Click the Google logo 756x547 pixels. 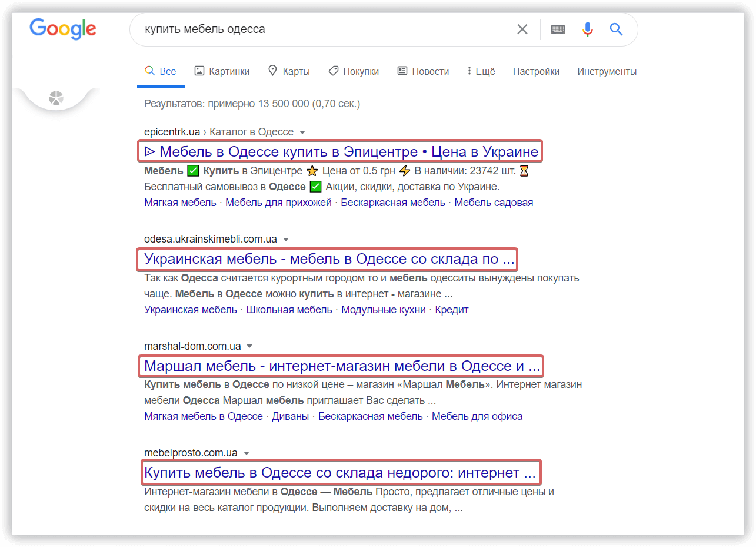(x=63, y=29)
